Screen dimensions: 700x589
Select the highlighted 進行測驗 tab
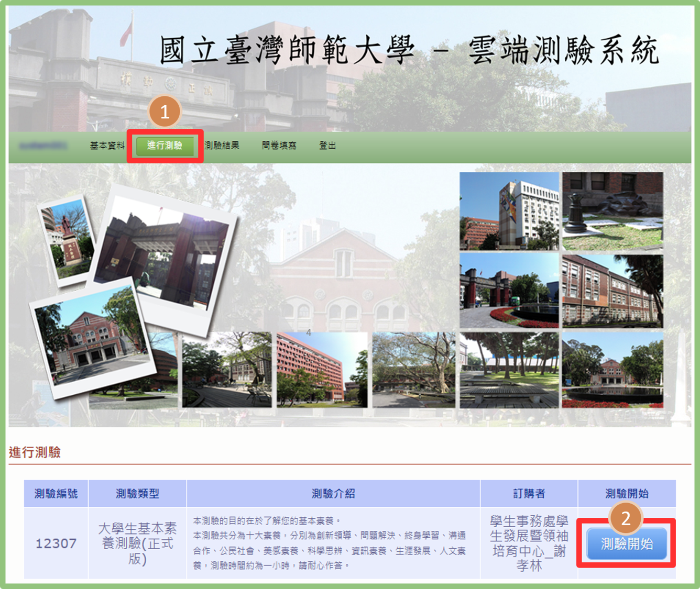point(165,146)
